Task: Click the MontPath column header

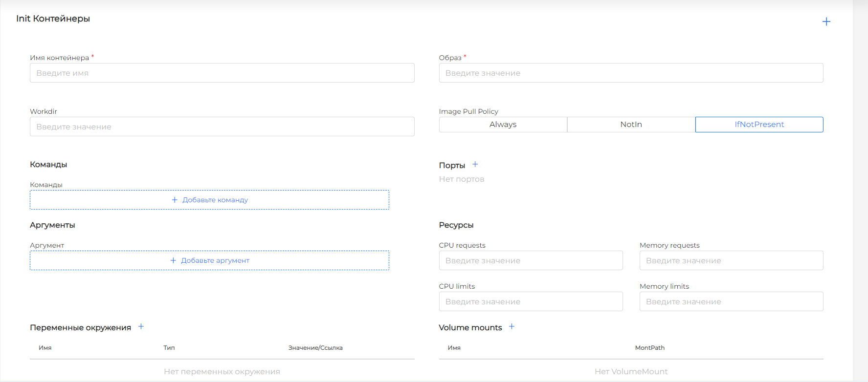Action: (x=649, y=348)
